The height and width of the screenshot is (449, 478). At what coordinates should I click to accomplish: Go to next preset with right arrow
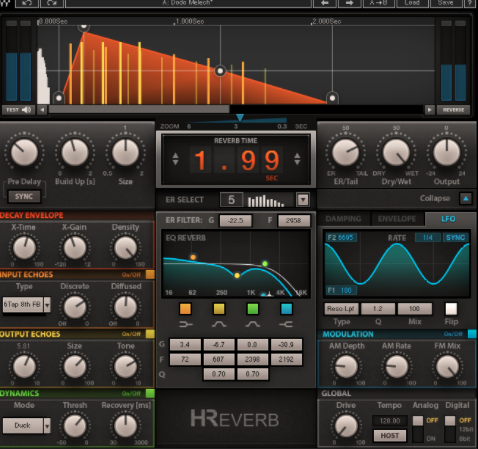tap(349, 3)
